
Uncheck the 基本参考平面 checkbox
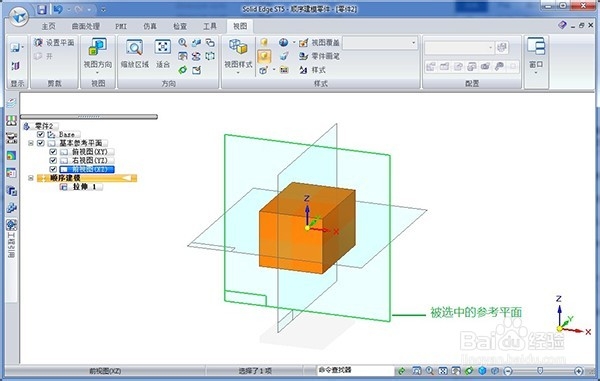41,143
